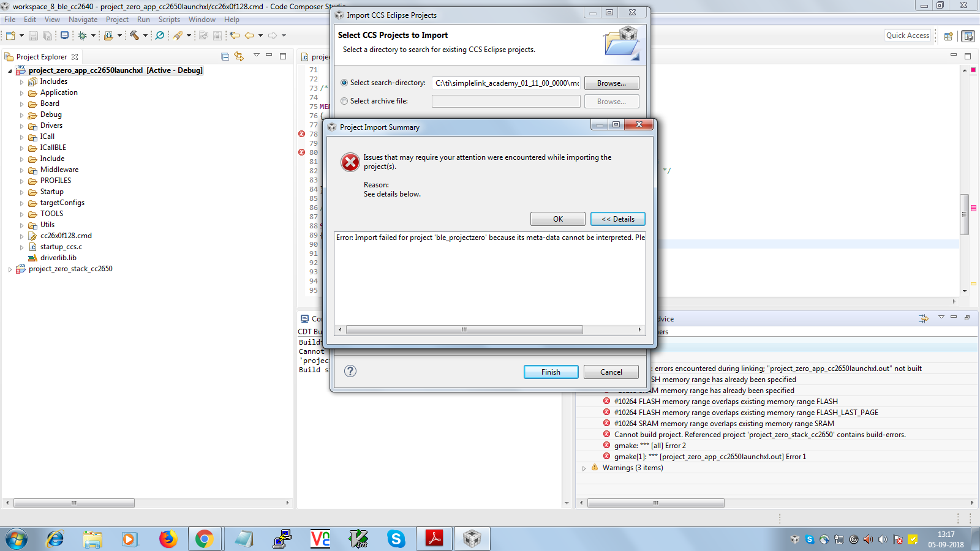Open Windows Explorer folder taskbar icon
Viewport: 980px width, 551px height.
[92, 539]
